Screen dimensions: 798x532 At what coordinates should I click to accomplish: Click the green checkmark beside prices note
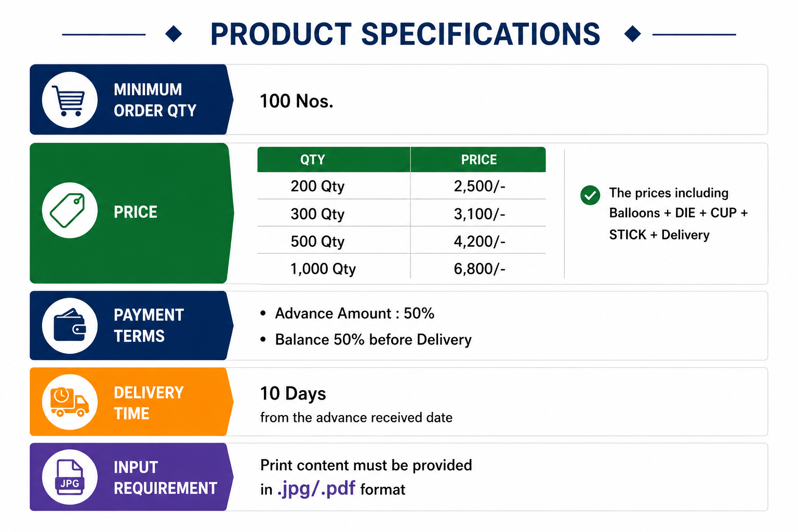pos(590,195)
